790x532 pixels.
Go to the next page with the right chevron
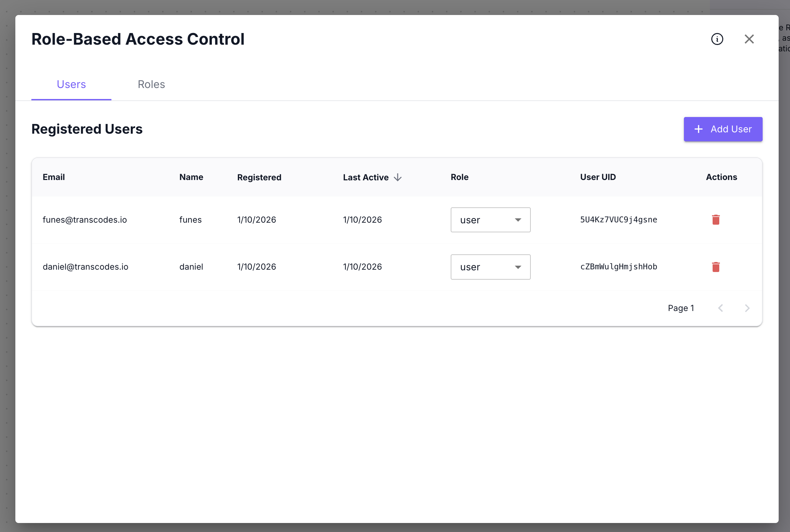(747, 308)
